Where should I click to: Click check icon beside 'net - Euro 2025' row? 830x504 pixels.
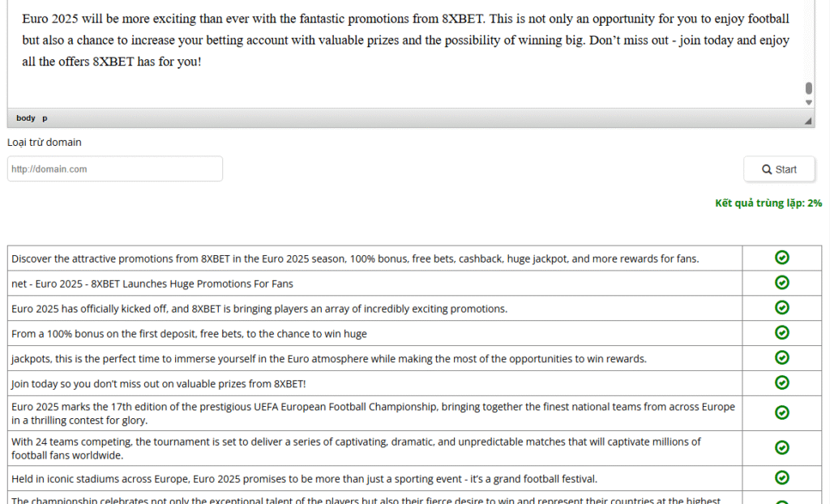pos(781,283)
